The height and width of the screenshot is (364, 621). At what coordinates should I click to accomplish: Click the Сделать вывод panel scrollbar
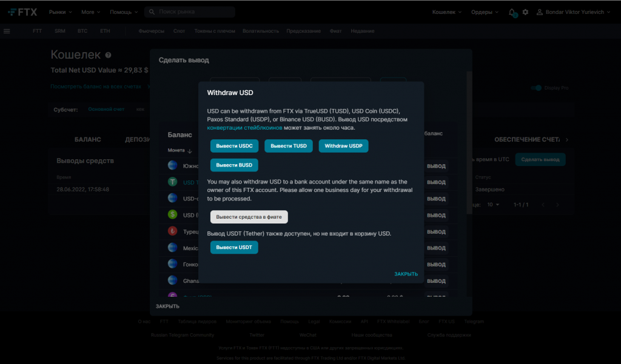coord(469,142)
